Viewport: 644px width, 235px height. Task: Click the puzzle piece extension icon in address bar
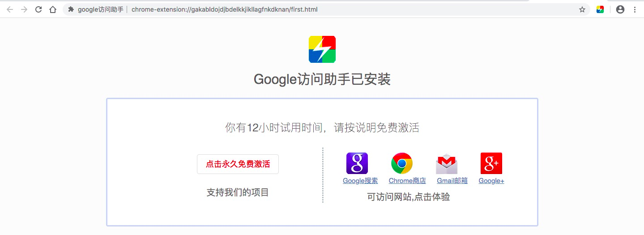tap(71, 9)
